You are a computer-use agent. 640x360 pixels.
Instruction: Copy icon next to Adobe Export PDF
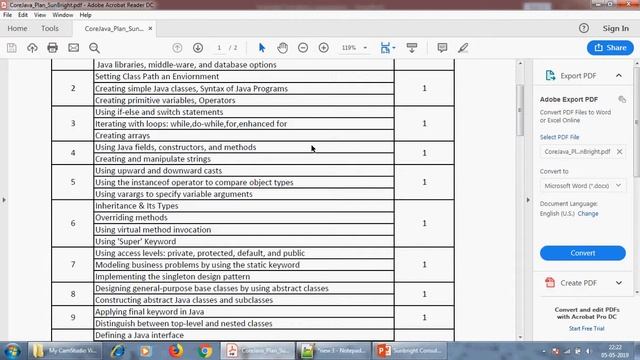pos(622,99)
